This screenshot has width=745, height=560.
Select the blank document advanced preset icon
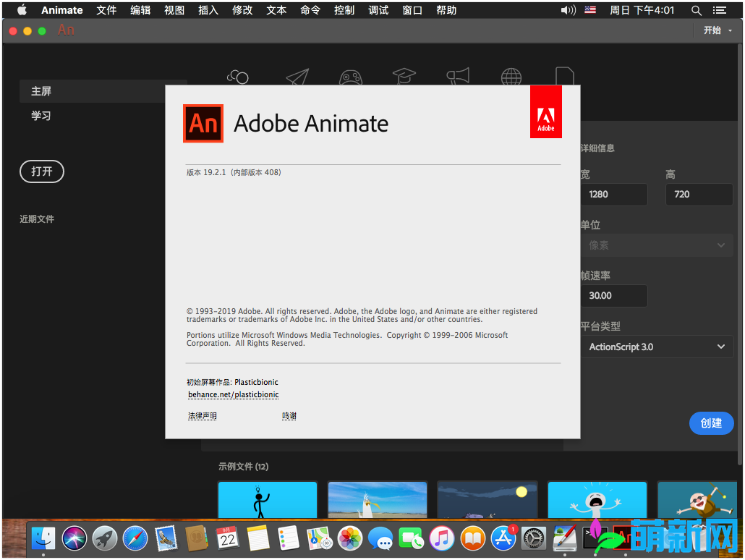[564, 76]
